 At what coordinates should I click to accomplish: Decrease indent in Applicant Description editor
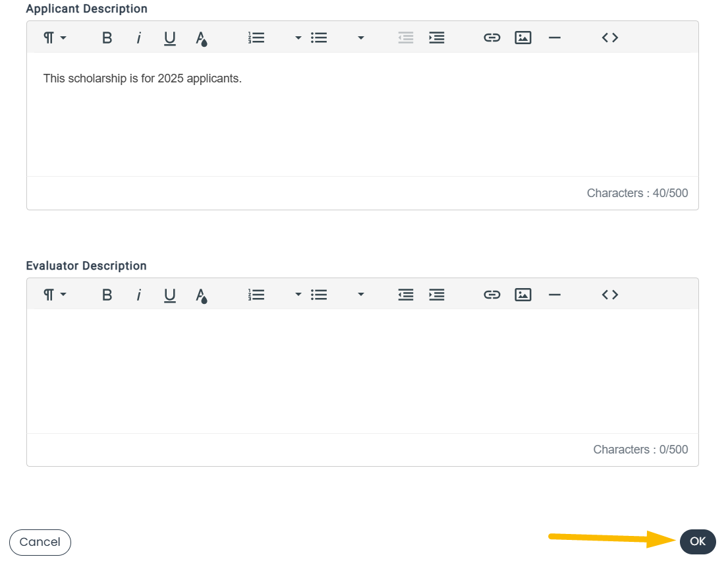click(406, 38)
